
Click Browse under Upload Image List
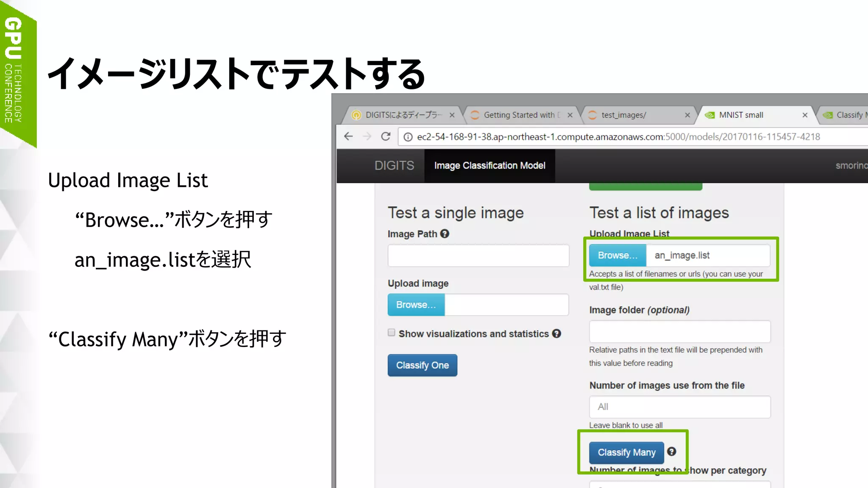click(618, 255)
